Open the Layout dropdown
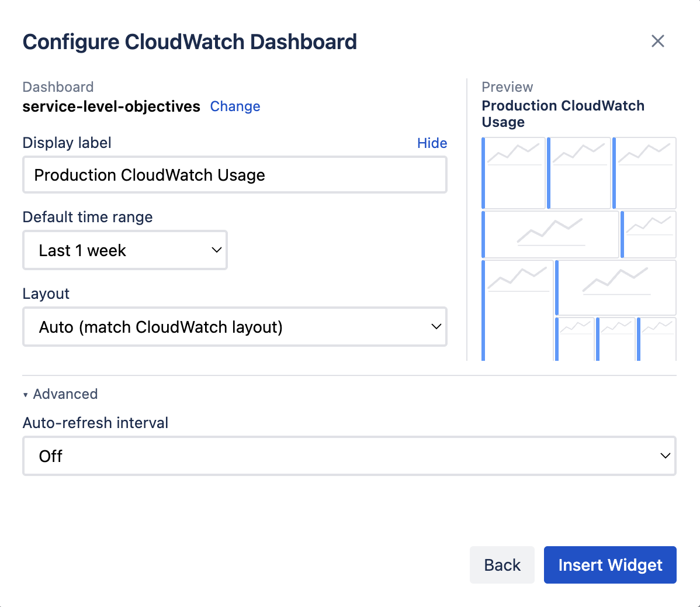 (x=235, y=326)
